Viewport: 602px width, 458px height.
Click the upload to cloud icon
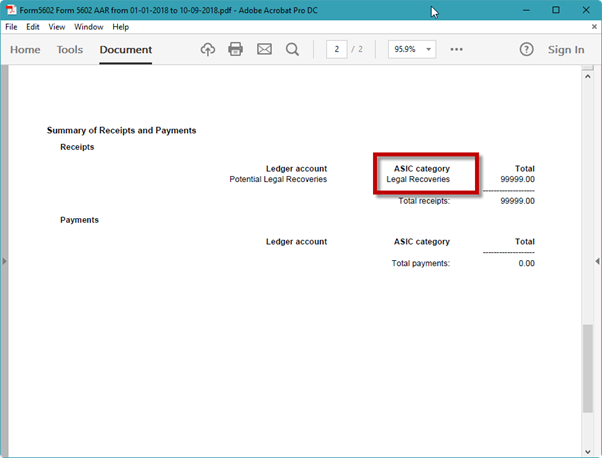[208, 49]
